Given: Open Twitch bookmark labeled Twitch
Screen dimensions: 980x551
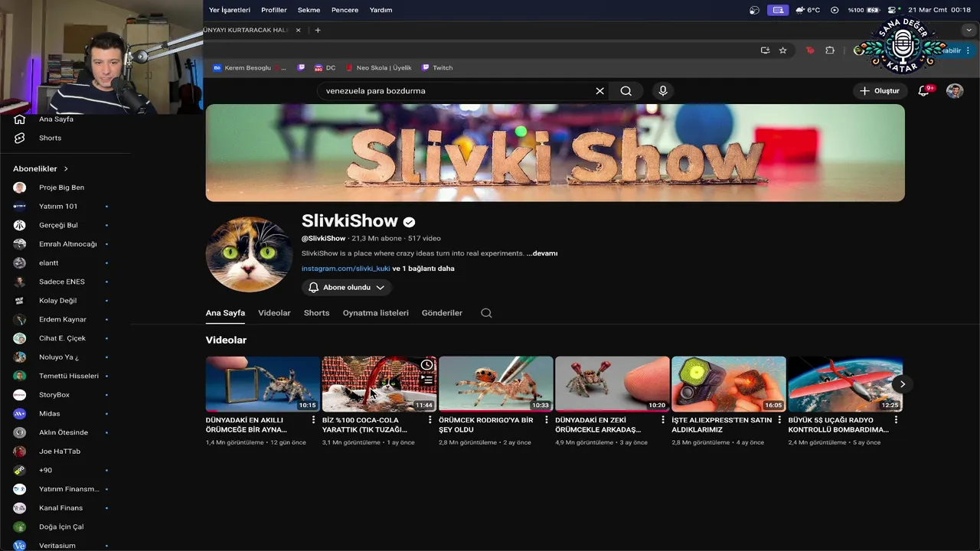Looking at the screenshot, I should point(437,67).
